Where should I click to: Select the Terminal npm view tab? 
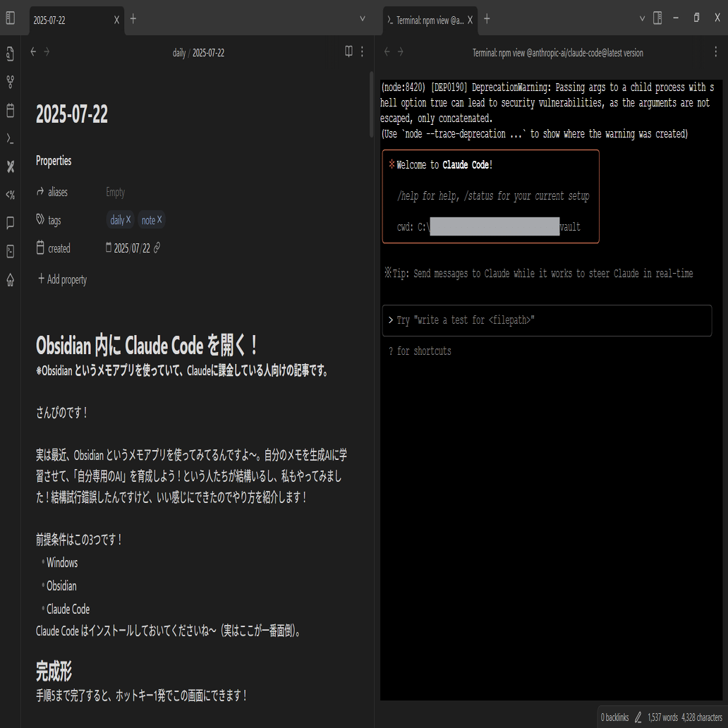[x=430, y=20]
